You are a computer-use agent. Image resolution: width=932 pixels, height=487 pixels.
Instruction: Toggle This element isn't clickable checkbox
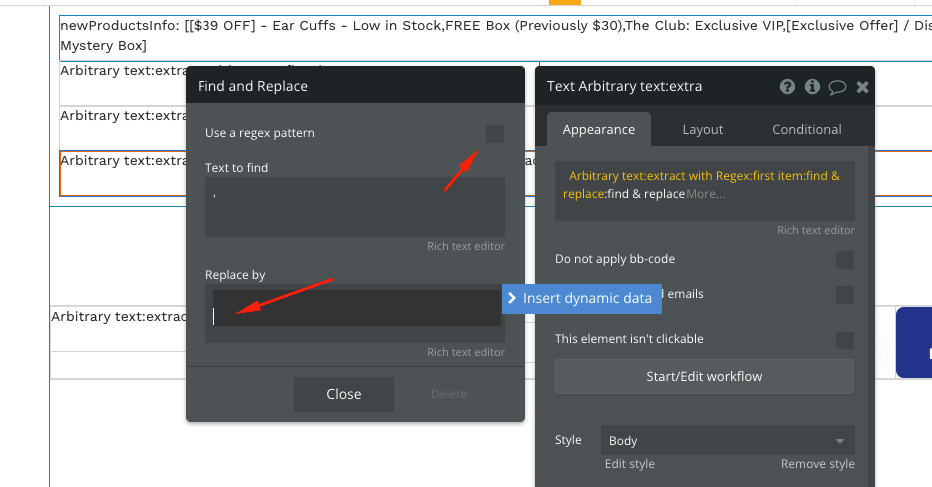[x=844, y=340]
